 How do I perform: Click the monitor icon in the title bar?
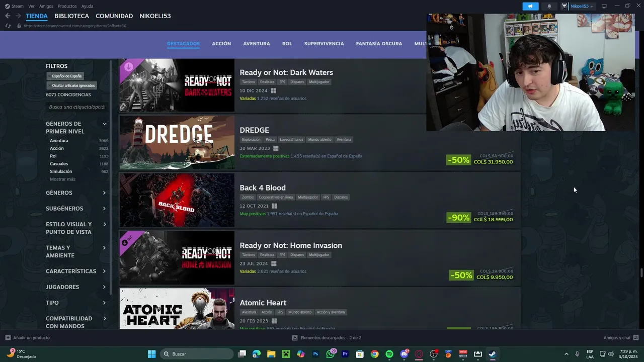click(x=604, y=6)
